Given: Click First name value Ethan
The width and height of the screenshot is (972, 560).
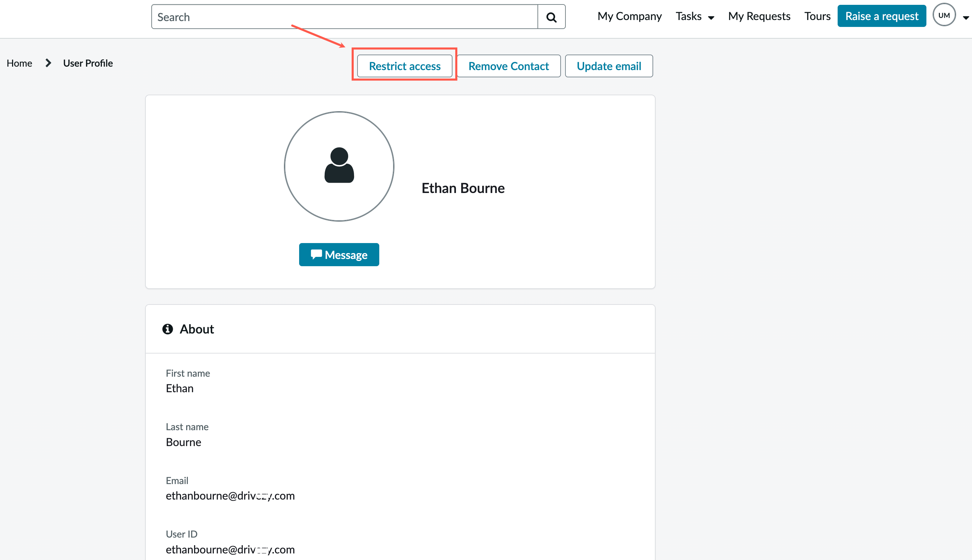Looking at the screenshot, I should [180, 388].
